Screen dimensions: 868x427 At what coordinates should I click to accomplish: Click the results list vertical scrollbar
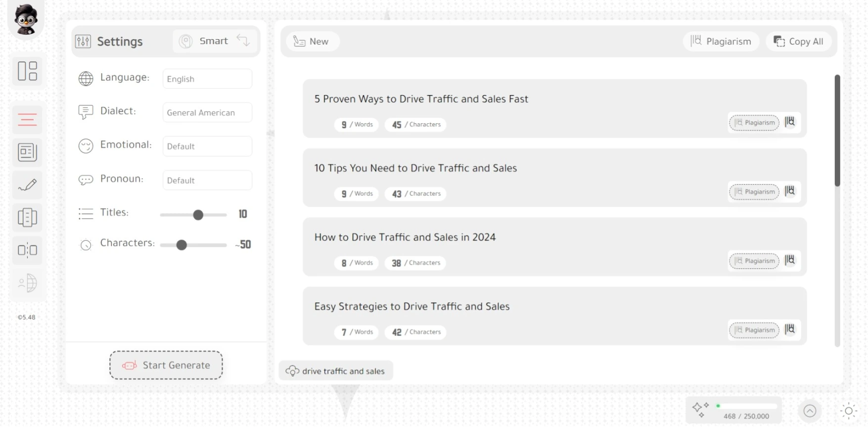coord(837,131)
